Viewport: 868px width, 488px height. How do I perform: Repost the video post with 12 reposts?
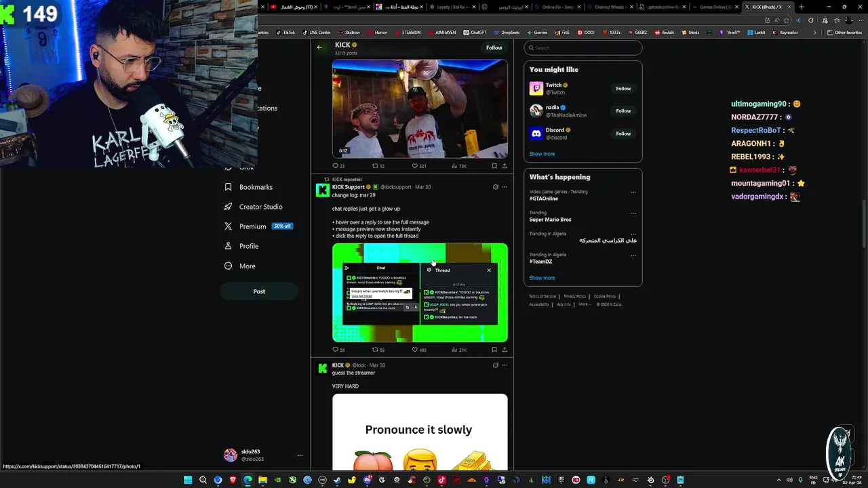pos(378,166)
